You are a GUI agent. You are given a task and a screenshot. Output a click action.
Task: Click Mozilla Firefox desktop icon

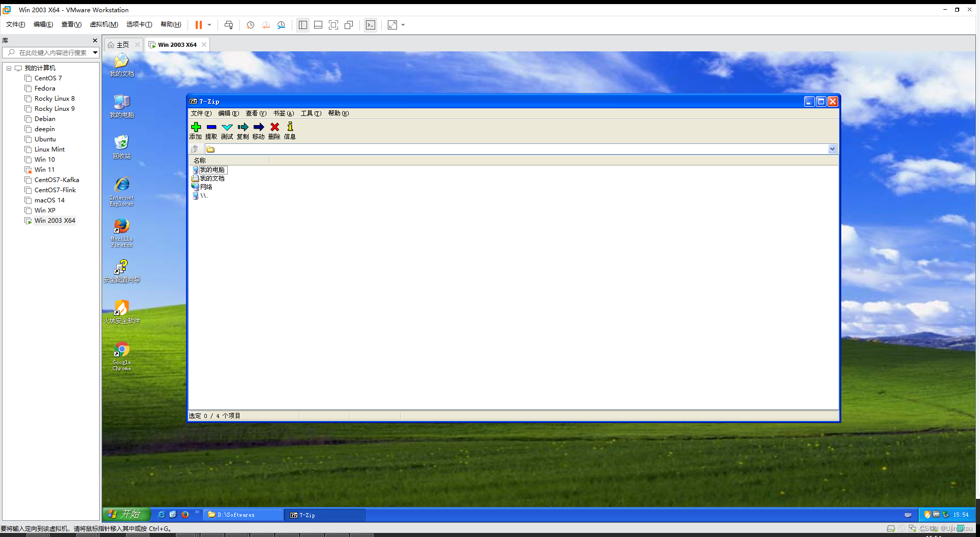(x=121, y=232)
